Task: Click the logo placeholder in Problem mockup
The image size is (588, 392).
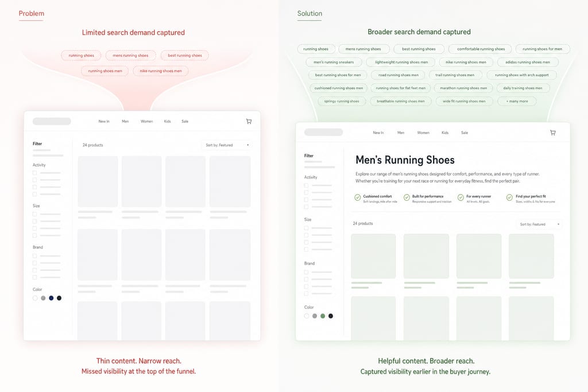Action: [52, 121]
